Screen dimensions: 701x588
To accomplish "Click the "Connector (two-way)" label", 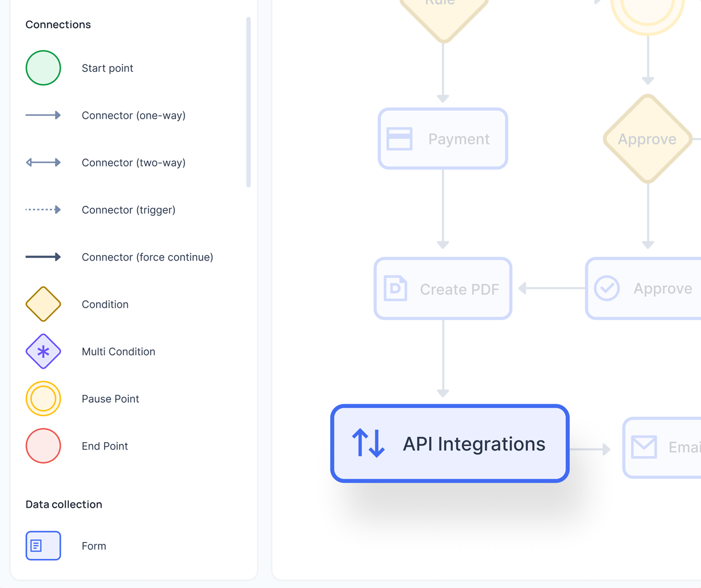I will [x=133, y=163].
